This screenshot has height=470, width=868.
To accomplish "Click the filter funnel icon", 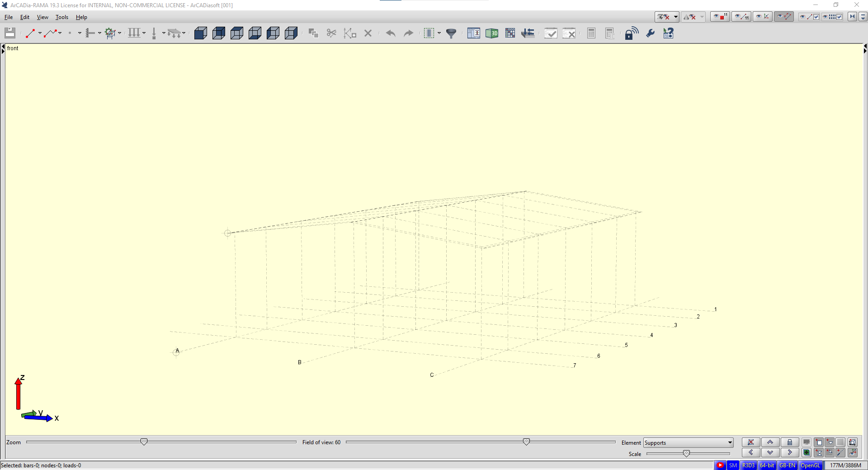I will coord(451,33).
